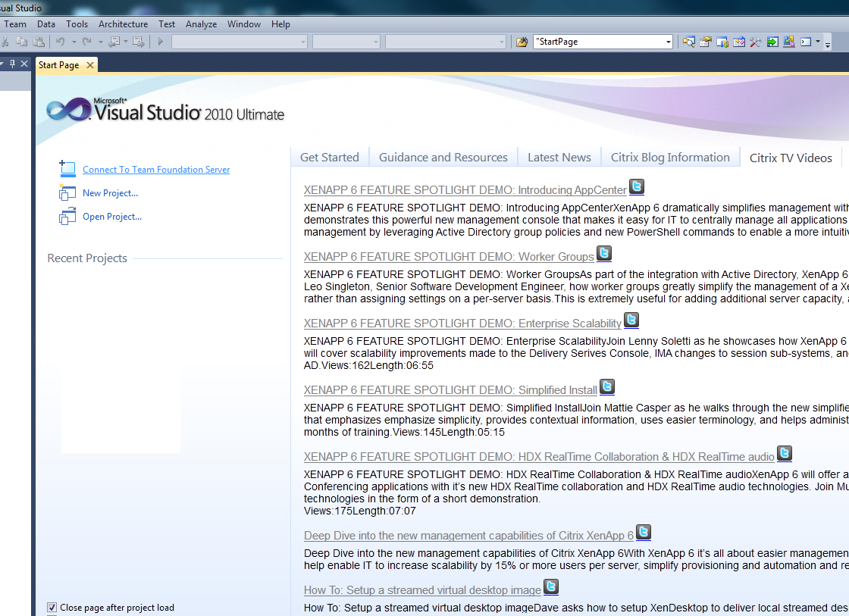Toggle the side panel auto-hide pin

coord(12,64)
